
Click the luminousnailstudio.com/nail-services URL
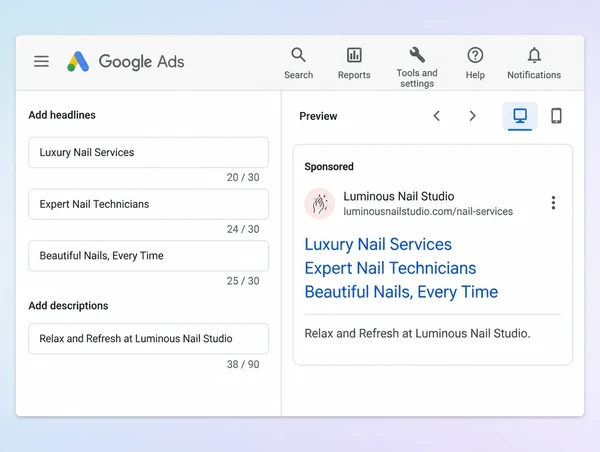428,211
